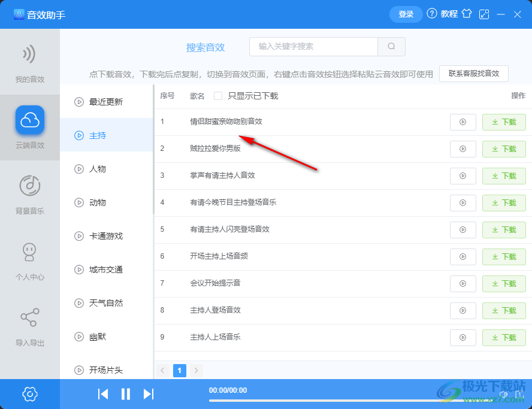Preview 会议开始提示音 audio
The width and height of the screenshot is (532, 409).
point(463,283)
